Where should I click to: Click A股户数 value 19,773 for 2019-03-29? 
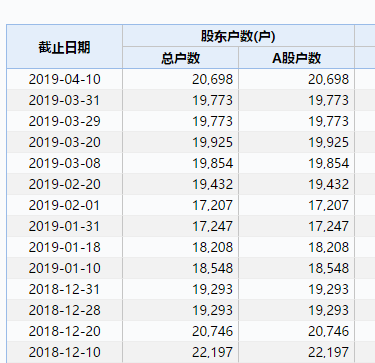(x=329, y=121)
